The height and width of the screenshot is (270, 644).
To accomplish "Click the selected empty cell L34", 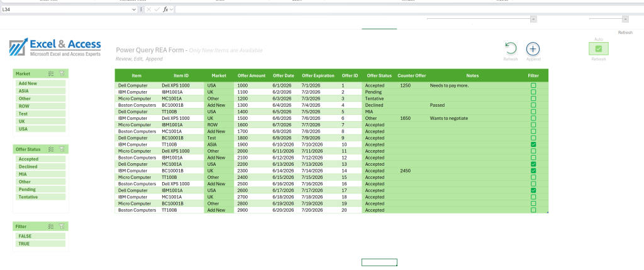I will tap(379, 262).
